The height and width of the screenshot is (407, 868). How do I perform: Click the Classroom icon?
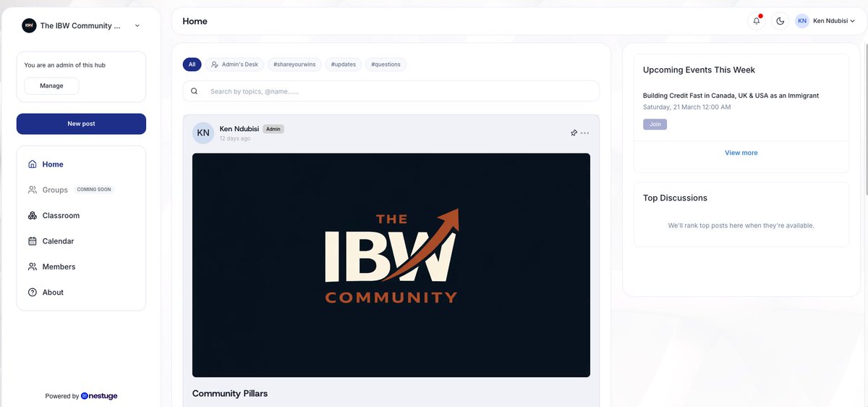tap(33, 216)
